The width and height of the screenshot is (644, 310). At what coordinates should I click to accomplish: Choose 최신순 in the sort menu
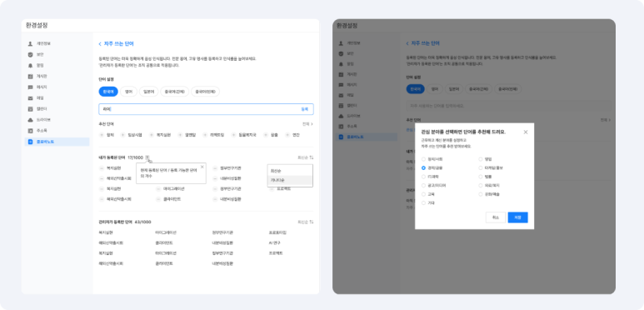click(x=290, y=171)
